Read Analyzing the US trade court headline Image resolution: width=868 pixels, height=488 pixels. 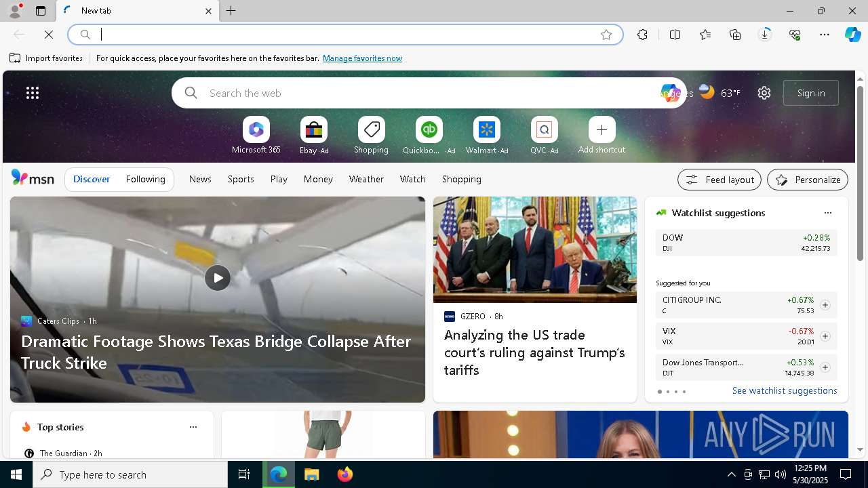point(534,352)
